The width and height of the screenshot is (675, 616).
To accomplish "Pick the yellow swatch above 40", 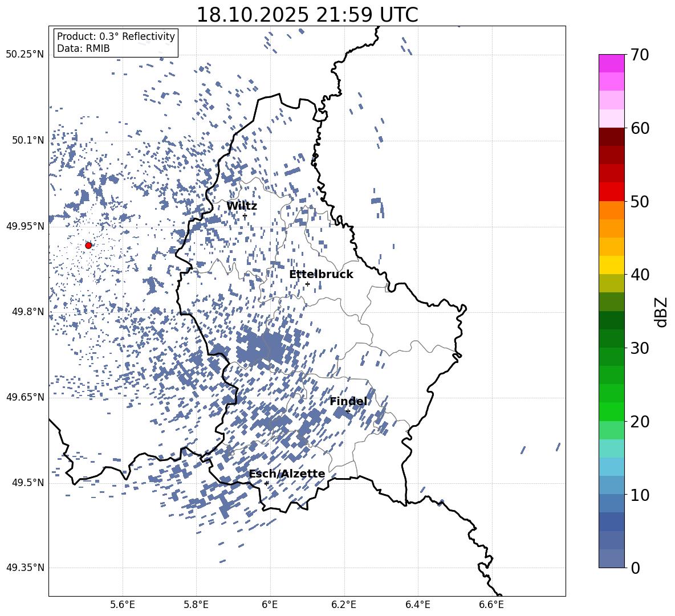I will click(x=611, y=265).
